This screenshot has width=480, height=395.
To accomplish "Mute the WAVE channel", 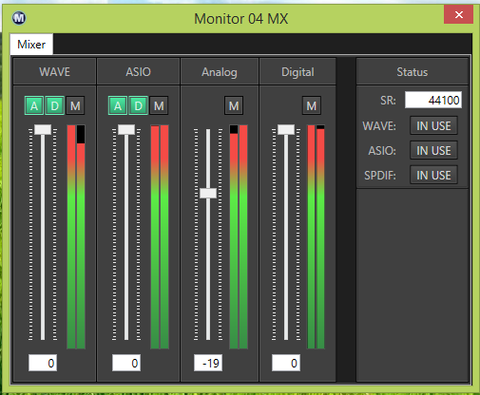I will 75,106.
